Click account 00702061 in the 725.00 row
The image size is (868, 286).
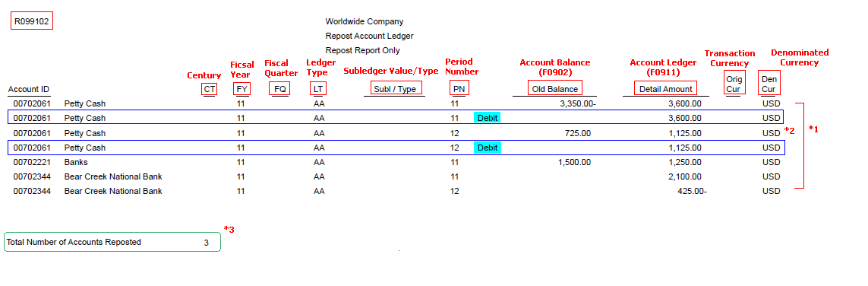(x=32, y=133)
